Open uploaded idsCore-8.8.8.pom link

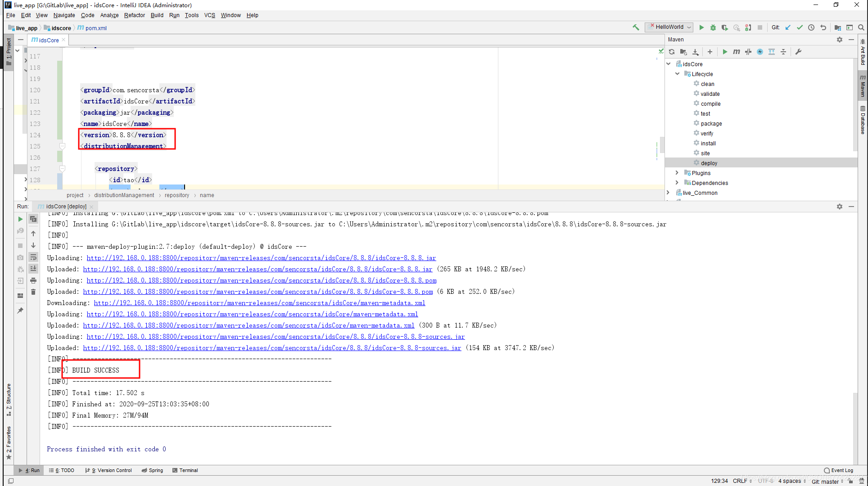coord(258,292)
